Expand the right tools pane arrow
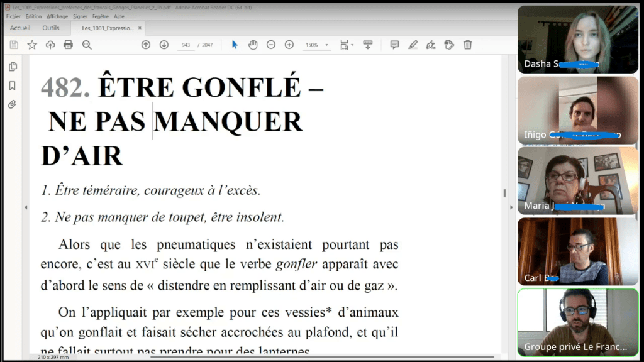The image size is (644, 362). (511, 207)
